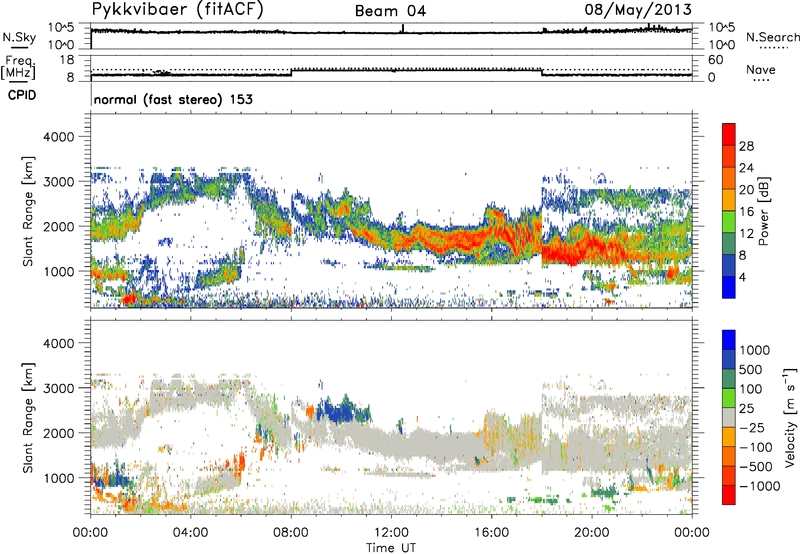Select the 'CPID' row label
This screenshot has height=554, width=800.
[22, 95]
